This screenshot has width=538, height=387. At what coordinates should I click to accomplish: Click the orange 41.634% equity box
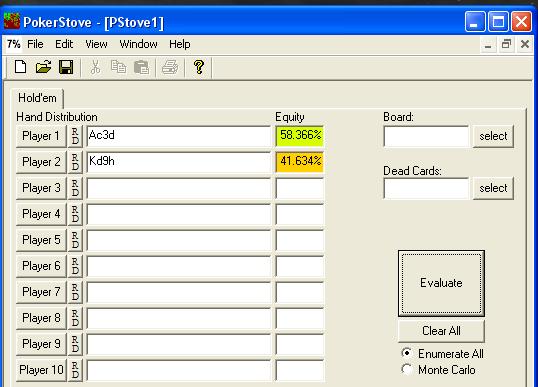(x=300, y=162)
